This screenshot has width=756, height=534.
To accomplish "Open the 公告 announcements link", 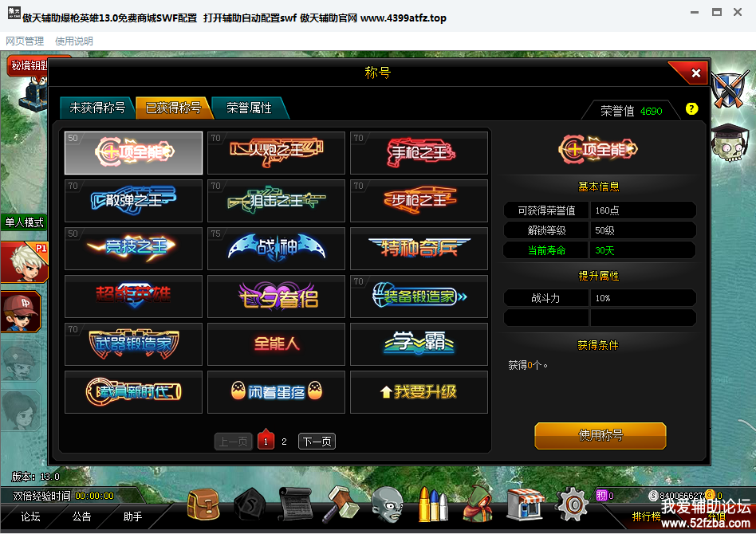I will (81, 516).
